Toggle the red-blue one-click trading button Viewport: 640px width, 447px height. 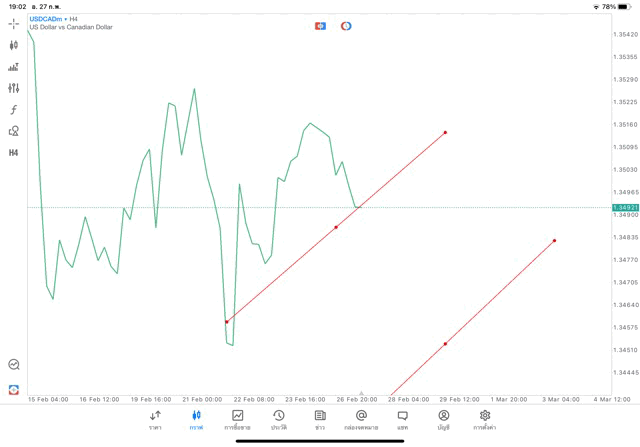coord(320,26)
